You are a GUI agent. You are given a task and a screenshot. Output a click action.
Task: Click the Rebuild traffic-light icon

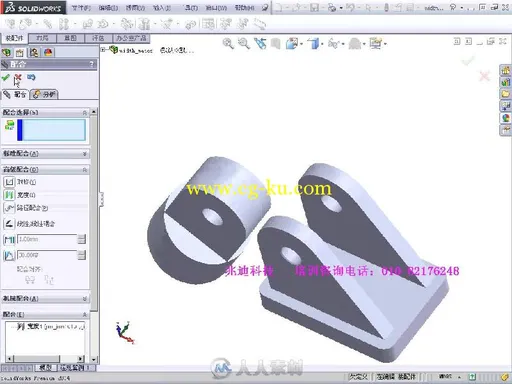click(x=386, y=7)
